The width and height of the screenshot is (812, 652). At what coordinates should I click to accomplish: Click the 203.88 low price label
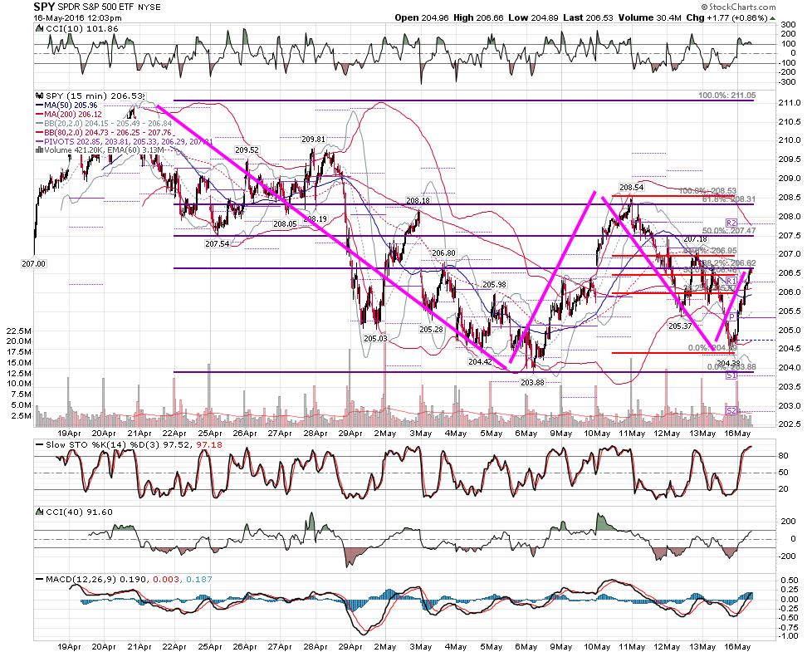tap(532, 383)
